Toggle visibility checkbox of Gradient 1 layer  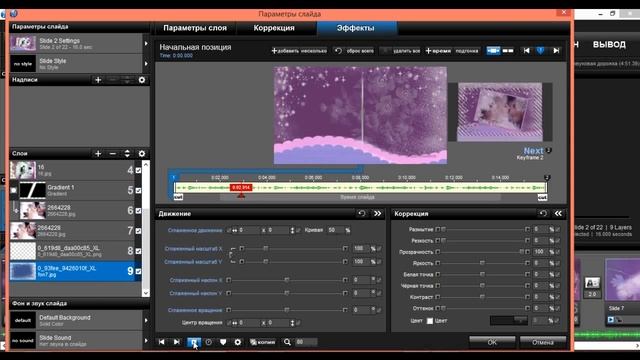138,191
